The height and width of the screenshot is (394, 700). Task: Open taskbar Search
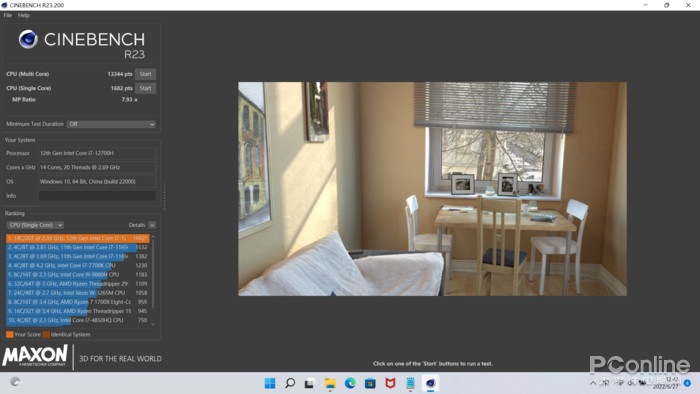tap(290, 383)
